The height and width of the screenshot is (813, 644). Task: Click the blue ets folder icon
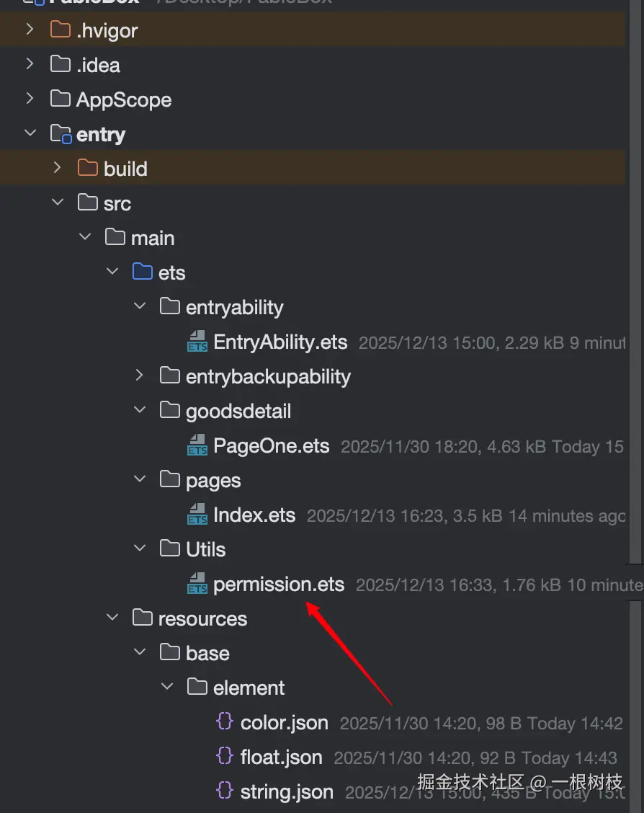click(143, 272)
